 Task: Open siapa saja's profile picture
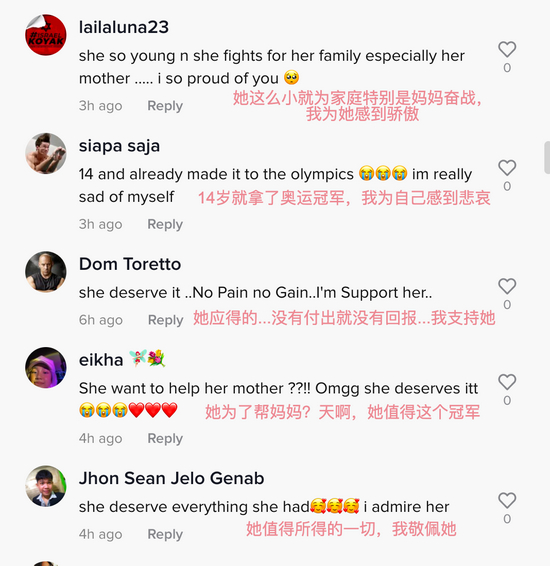(46, 153)
